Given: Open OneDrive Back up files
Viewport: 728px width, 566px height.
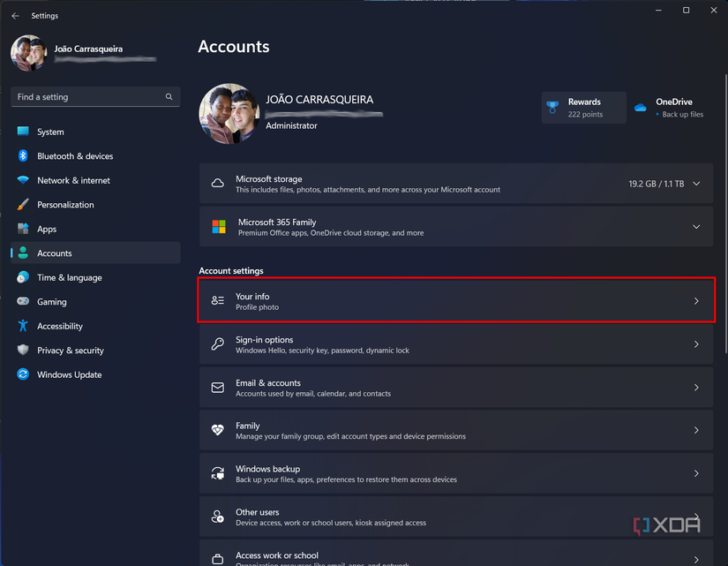Looking at the screenshot, I should 672,108.
